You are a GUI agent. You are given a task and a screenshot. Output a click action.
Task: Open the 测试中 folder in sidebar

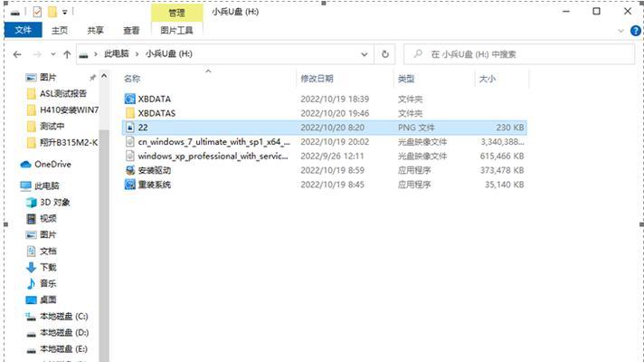[x=52, y=126]
